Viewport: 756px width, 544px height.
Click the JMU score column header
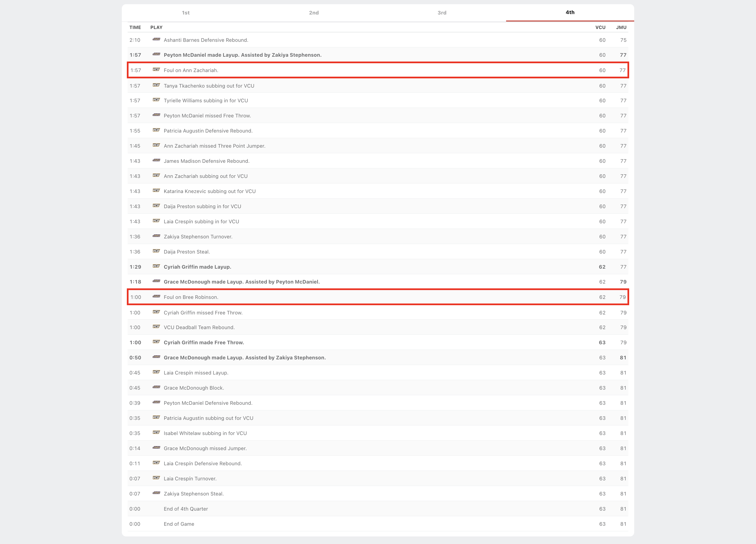click(x=621, y=27)
